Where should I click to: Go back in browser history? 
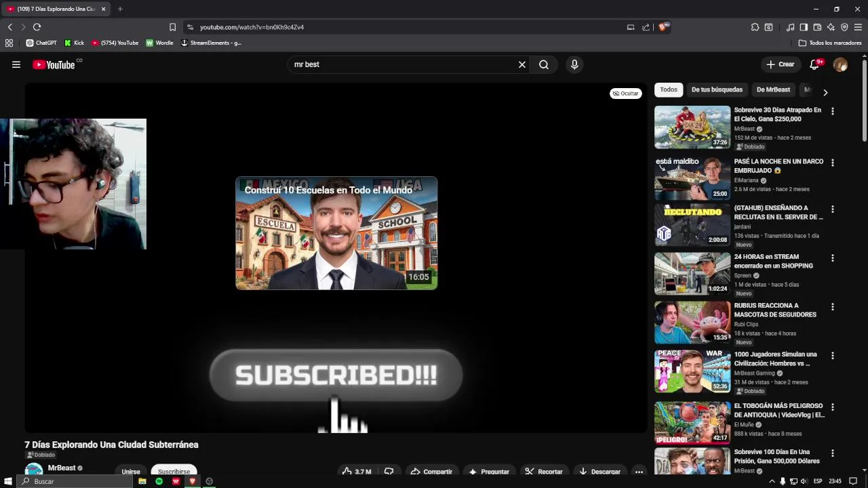click(9, 27)
